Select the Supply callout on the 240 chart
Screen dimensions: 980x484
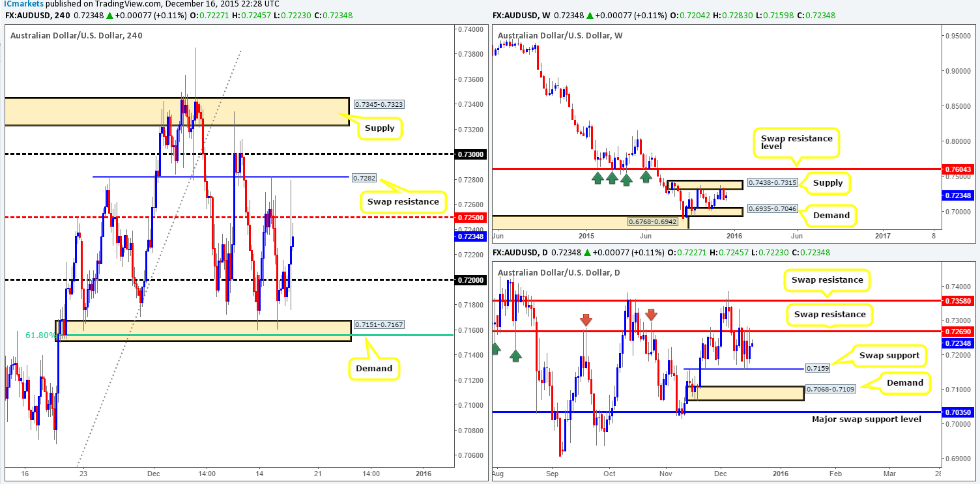[x=379, y=128]
